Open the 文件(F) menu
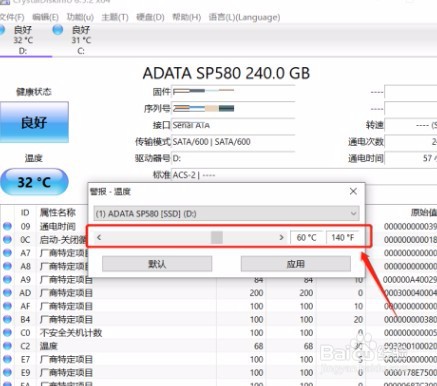This screenshot has width=437, height=386. click(12, 17)
